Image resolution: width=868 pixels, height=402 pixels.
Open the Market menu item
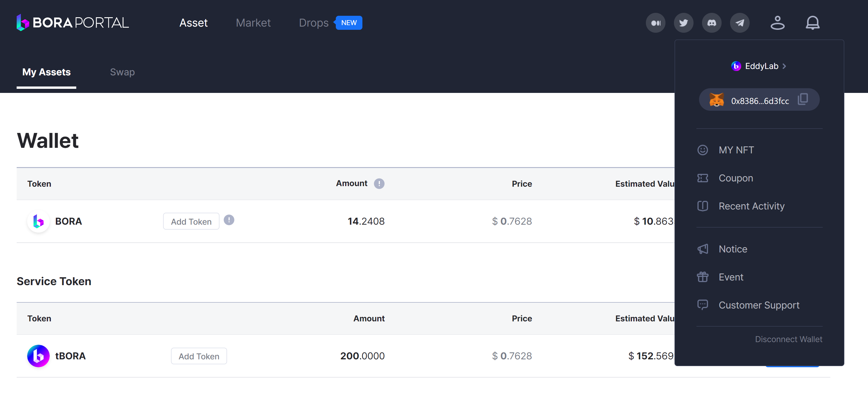(x=253, y=23)
